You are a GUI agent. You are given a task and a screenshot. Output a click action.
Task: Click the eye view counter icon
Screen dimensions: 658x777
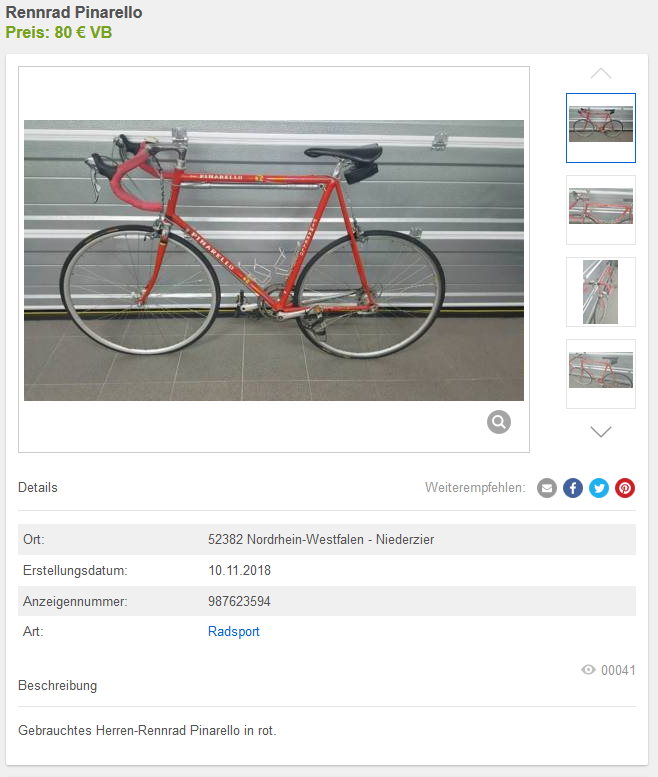pos(588,670)
